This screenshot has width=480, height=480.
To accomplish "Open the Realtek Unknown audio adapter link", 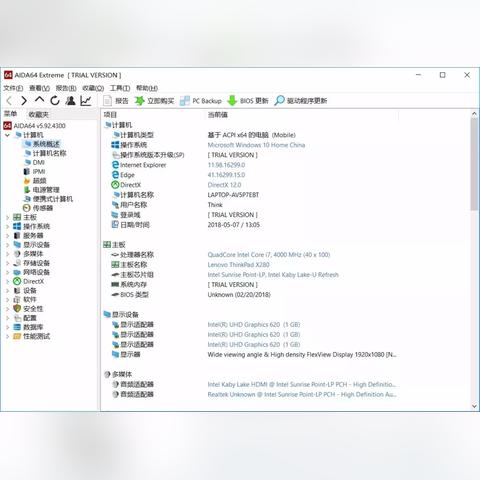I will click(x=302, y=395).
